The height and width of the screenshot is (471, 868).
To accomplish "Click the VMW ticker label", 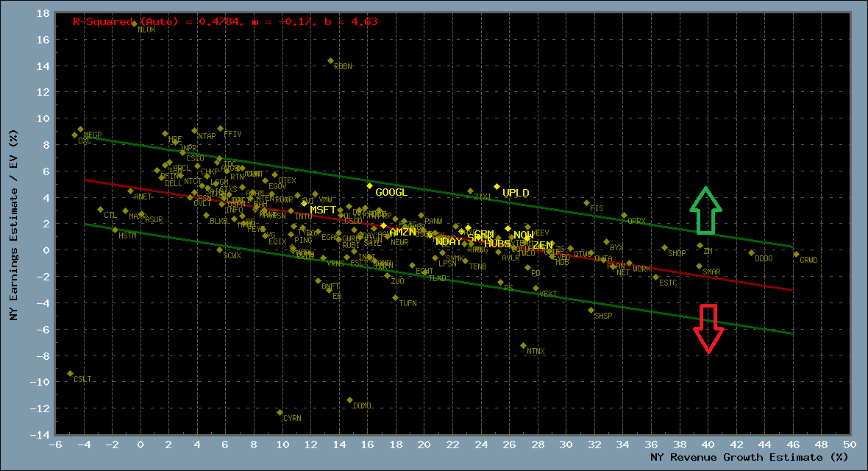I will (325, 200).
